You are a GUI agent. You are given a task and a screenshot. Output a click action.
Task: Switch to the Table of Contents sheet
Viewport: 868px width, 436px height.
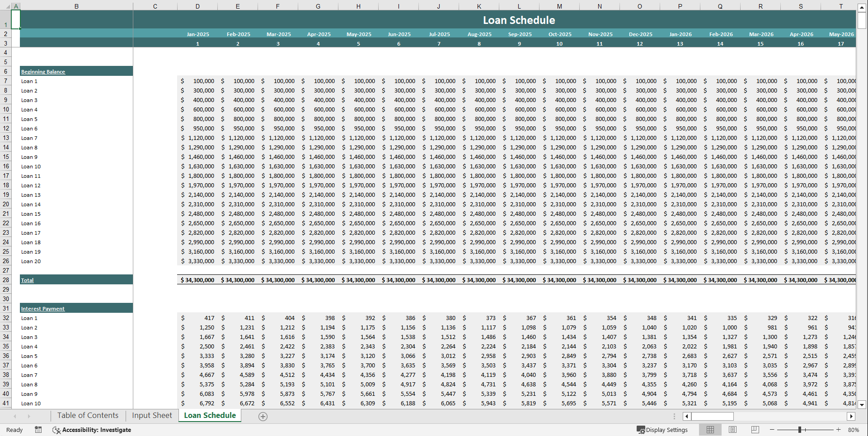tap(87, 415)
